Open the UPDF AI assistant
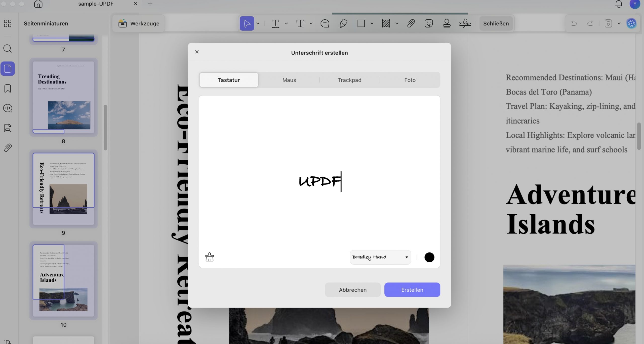644x344 pixels. point(631,23)
